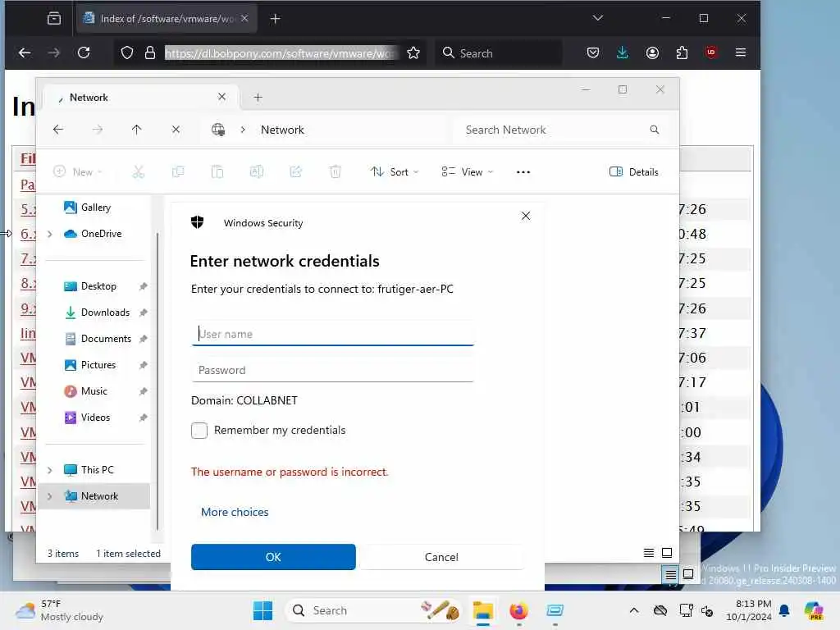
Task: Open Desktop quick access folder
Action: coord(98,286)
